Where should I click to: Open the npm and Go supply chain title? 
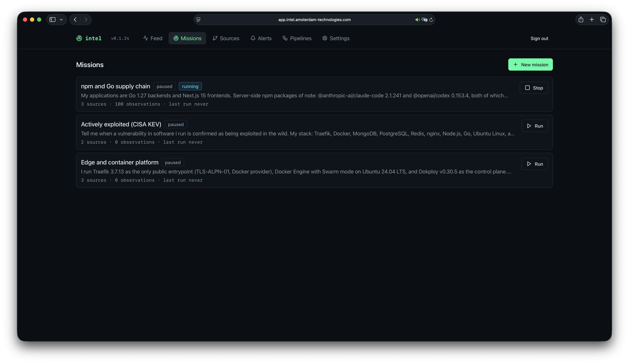116,86
